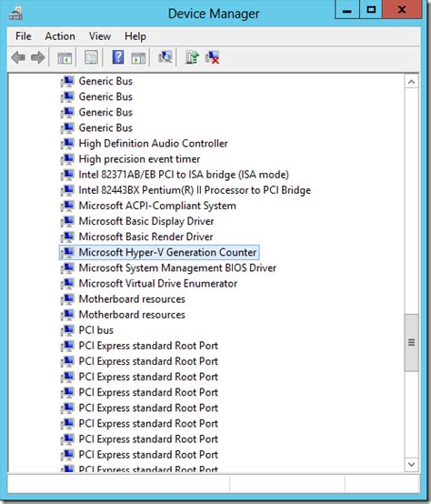Click the icon beside Microsoft Basic Render Driver
431x504 pixels.
coord(67,237)
